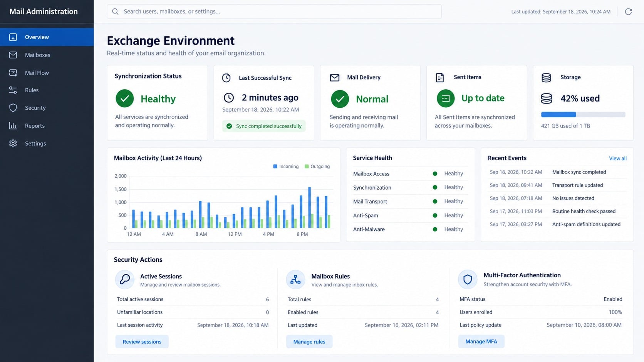
Task: Click the Last session activity timestamp
Action: coord(233,325)
